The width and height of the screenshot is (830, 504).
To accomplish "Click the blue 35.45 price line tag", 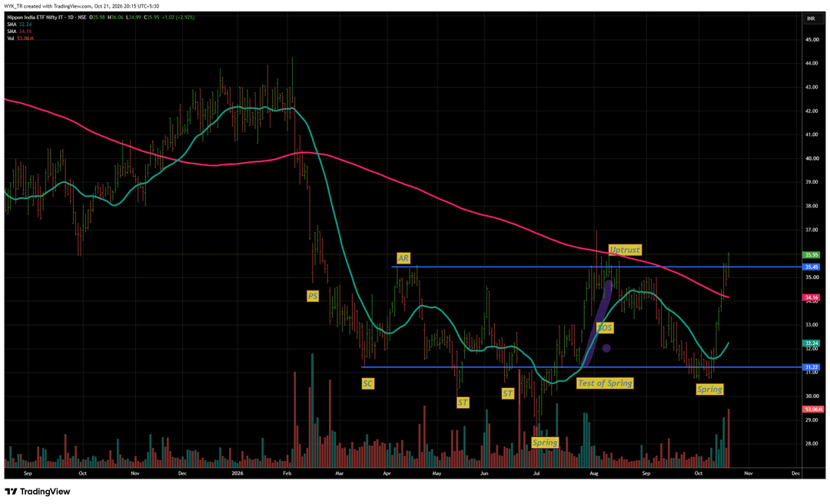I will click(x=812, y=267).
